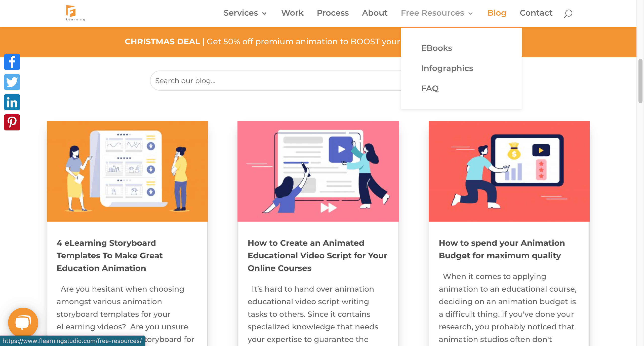Open the FAQ menu entry
The image size is (644, 346).
point(430,88)
